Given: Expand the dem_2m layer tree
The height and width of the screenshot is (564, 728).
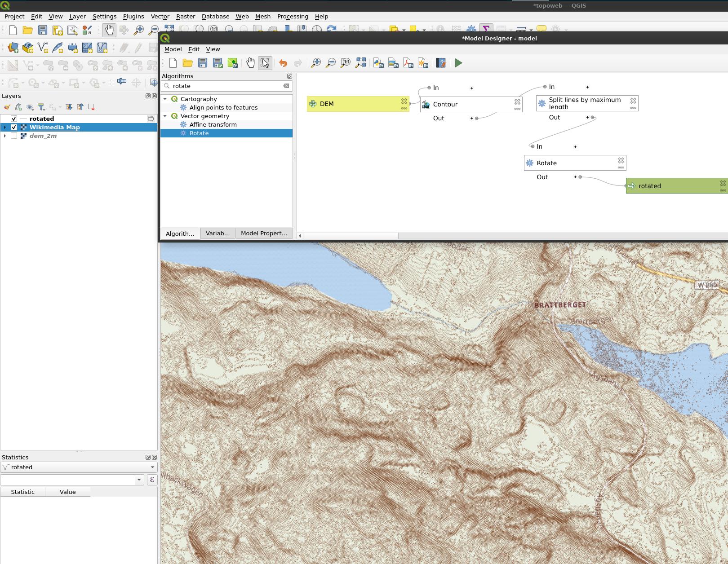Looking at the screenshot, I should point(5,136).
